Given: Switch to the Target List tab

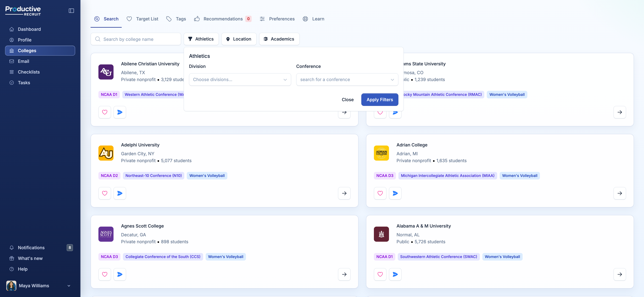Looking at the screenshot, I should coord(142,19).
